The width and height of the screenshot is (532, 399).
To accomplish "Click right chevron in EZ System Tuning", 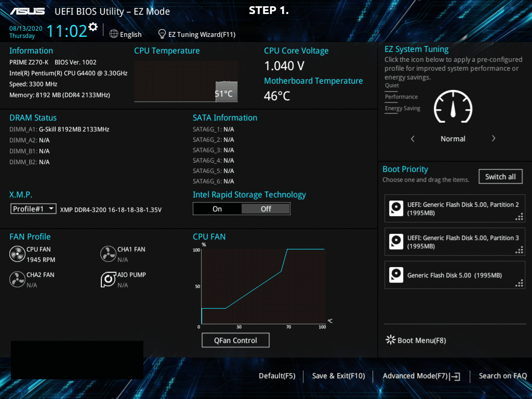I will 494,138.
